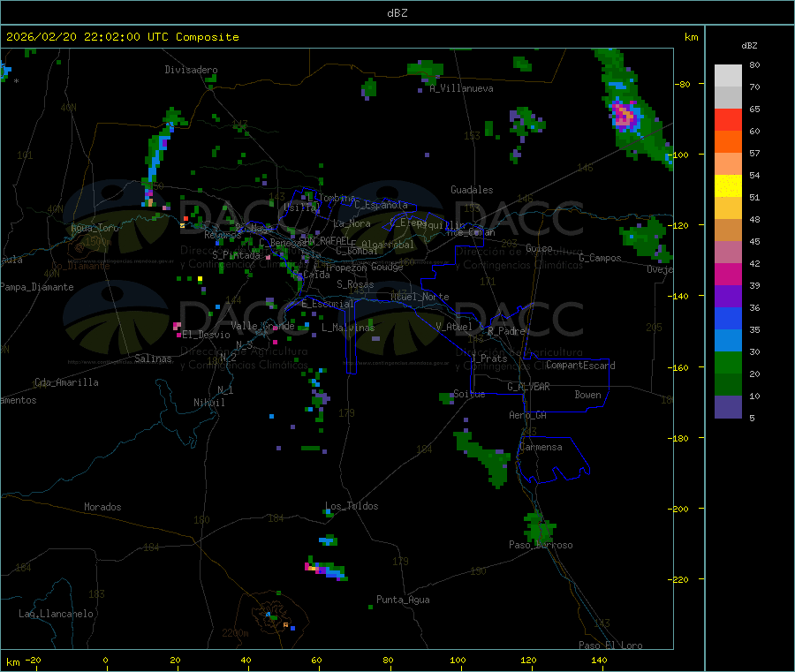Click the CompartEscard label
The height and width of the screenshot is (672, 795).
580,366
